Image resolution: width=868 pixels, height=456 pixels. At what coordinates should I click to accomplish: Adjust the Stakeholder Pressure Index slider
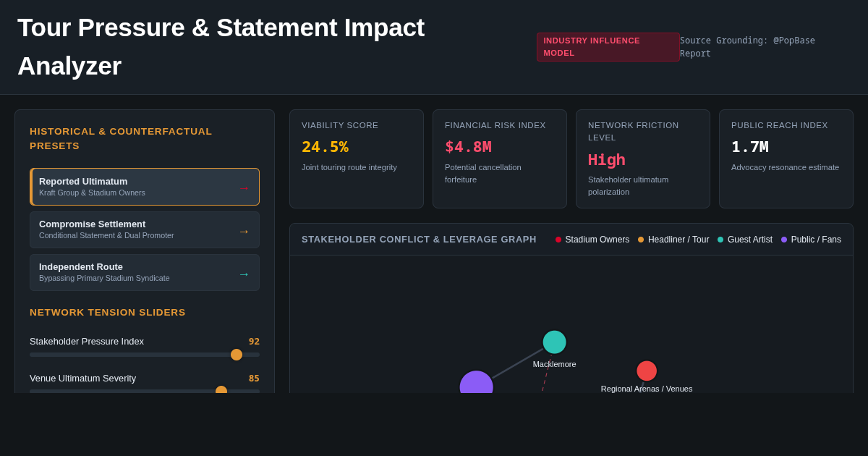pyautogui.click(x=145, y=355)
